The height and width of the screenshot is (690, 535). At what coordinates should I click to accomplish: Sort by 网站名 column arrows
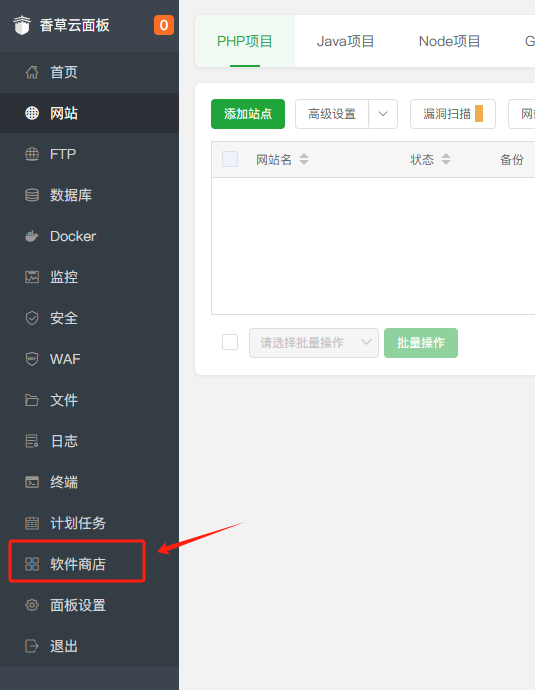(x=304, y=159)
